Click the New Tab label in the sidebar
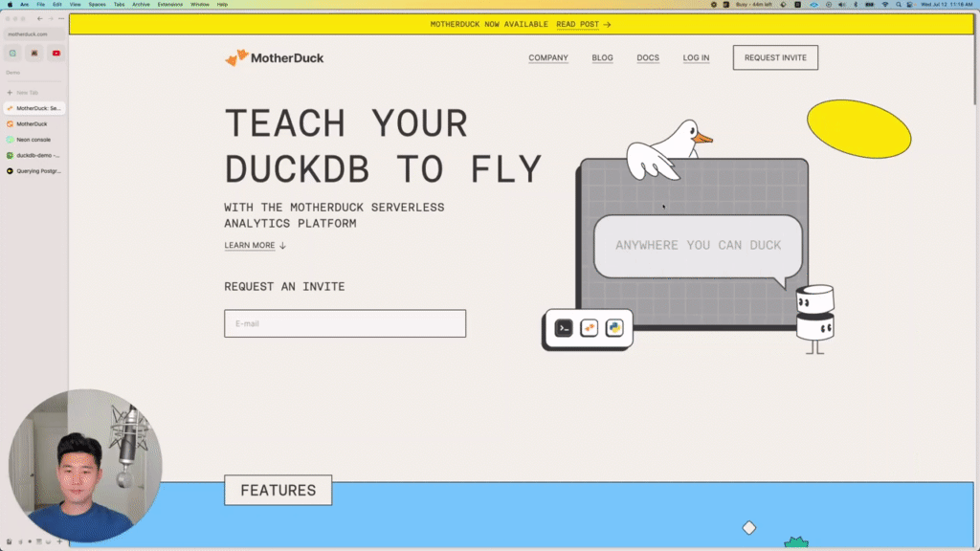This screenshot has width=980, height=551. tap(28, 93)
